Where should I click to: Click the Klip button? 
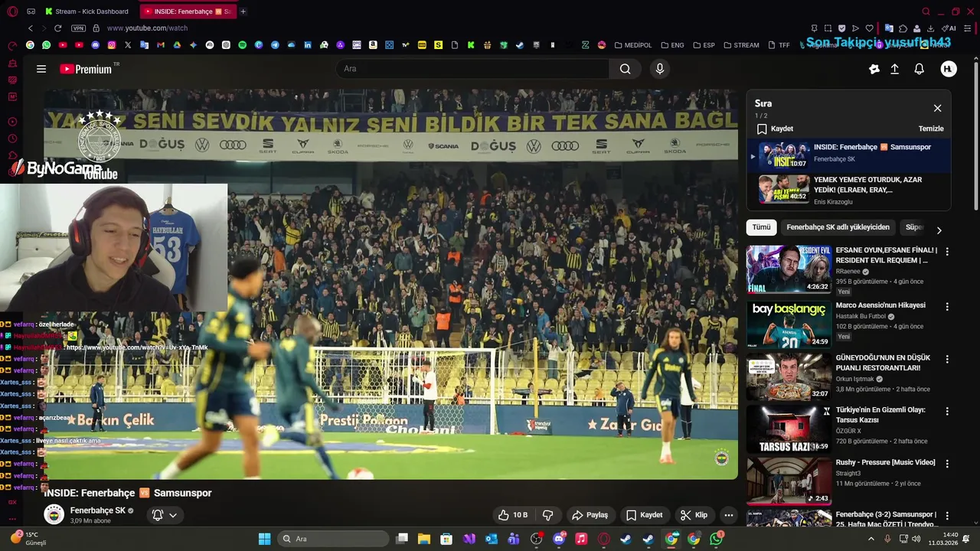694,515
